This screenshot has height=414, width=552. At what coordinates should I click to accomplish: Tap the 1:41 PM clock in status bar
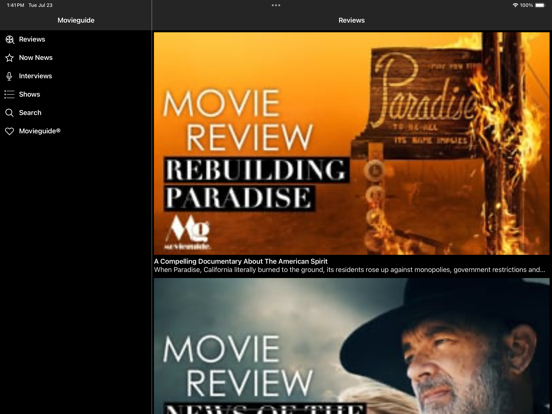[x=15, y=5]
